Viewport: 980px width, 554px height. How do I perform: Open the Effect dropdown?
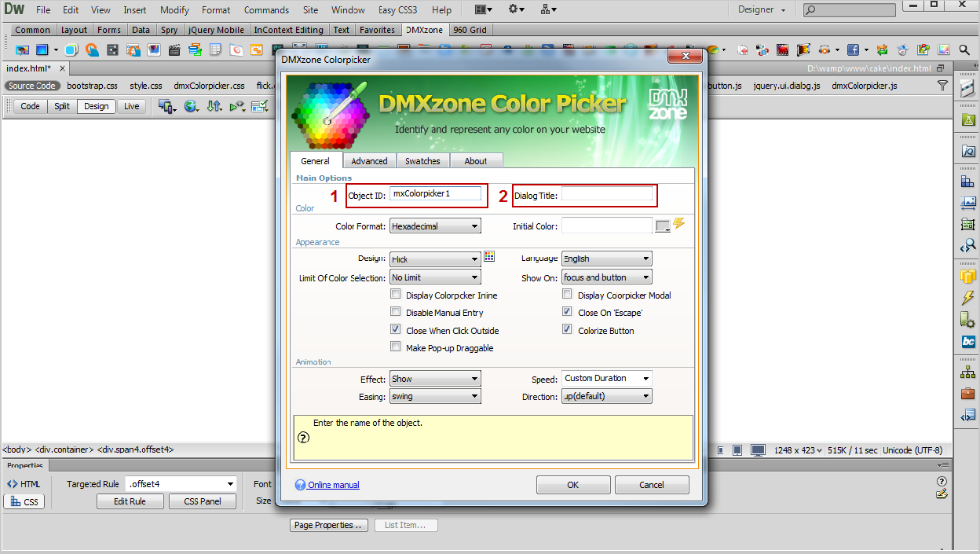(x=435, y=379)
